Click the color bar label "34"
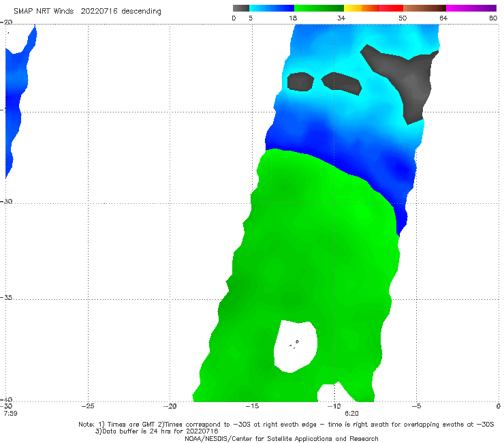 (x=341, y=18)
